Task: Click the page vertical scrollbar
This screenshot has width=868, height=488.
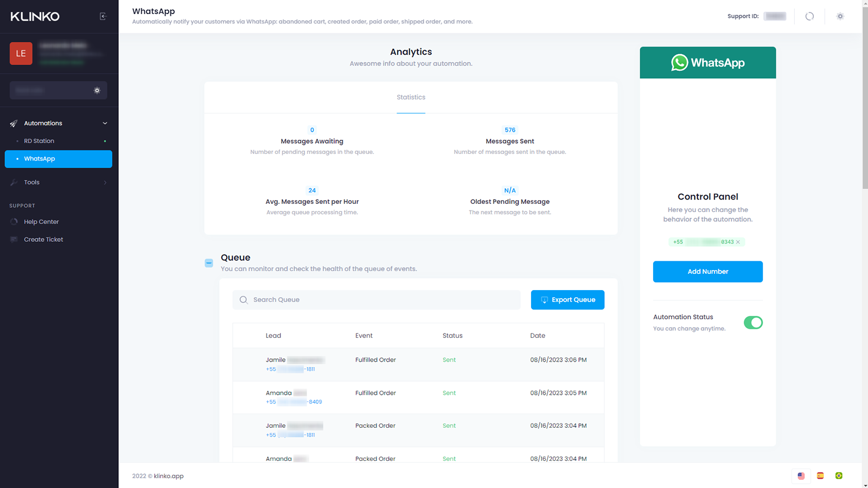Action: pos(865,98)
